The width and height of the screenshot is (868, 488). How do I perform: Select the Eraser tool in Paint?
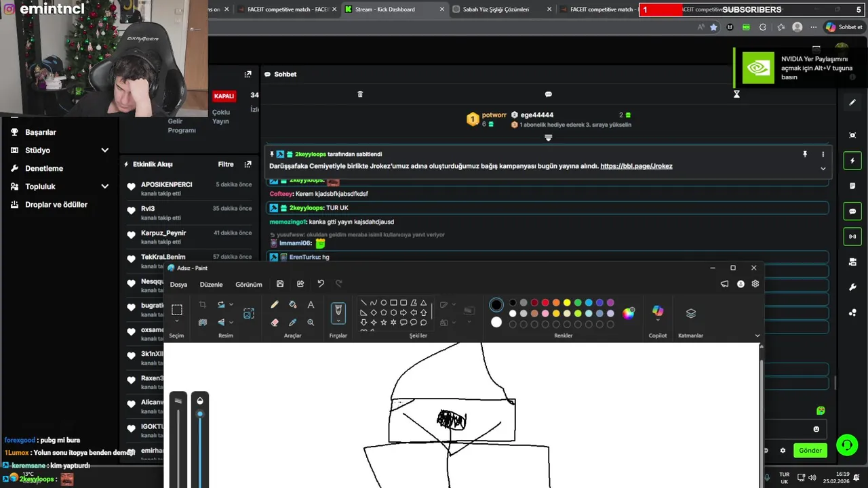pos(275,323)
